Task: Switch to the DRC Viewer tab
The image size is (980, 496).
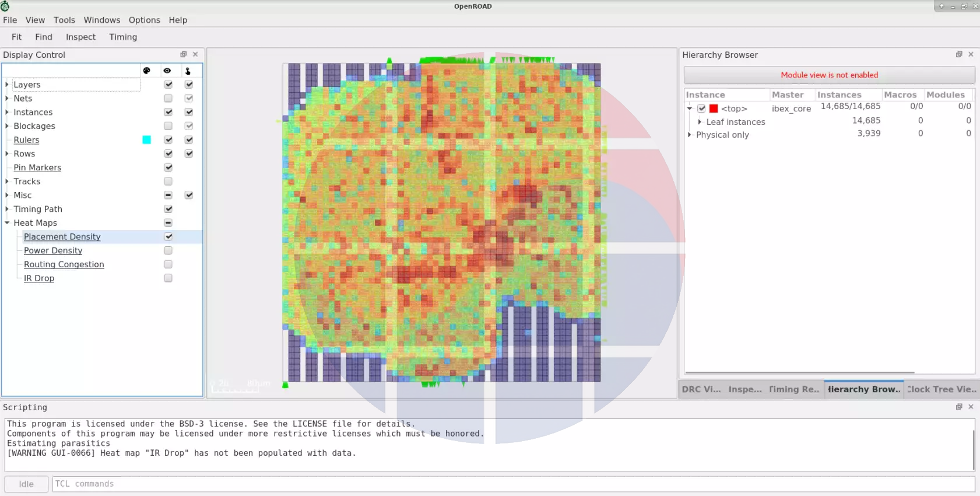Action: [701, 389]
